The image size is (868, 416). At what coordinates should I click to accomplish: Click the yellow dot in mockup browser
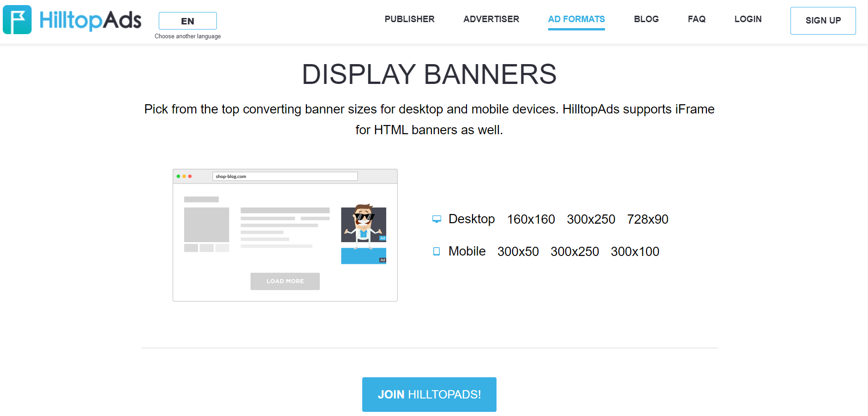(184, 176)
